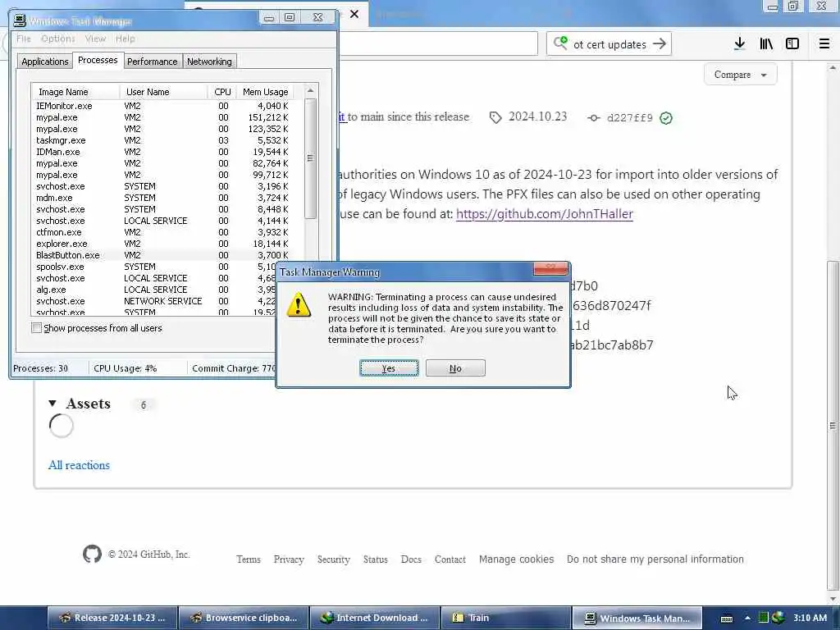Open the Contact footer link
This screenshot has height=630, width=840.
tap(450, 559)
